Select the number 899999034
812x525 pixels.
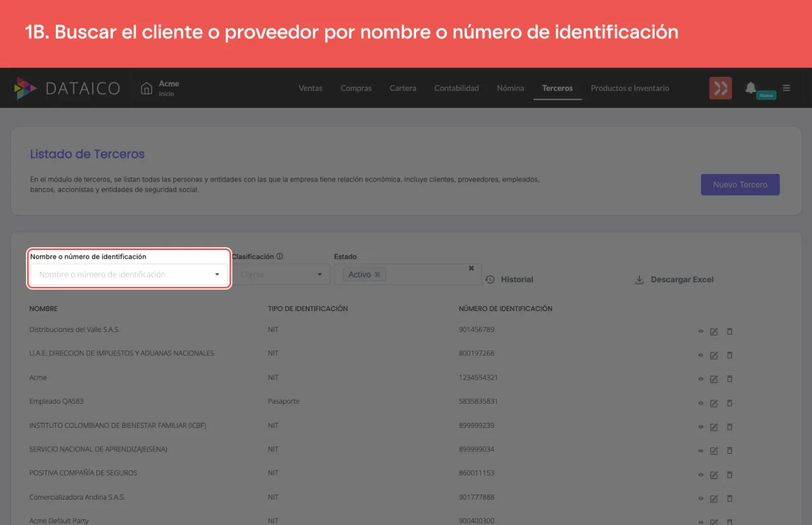[476, 449]
